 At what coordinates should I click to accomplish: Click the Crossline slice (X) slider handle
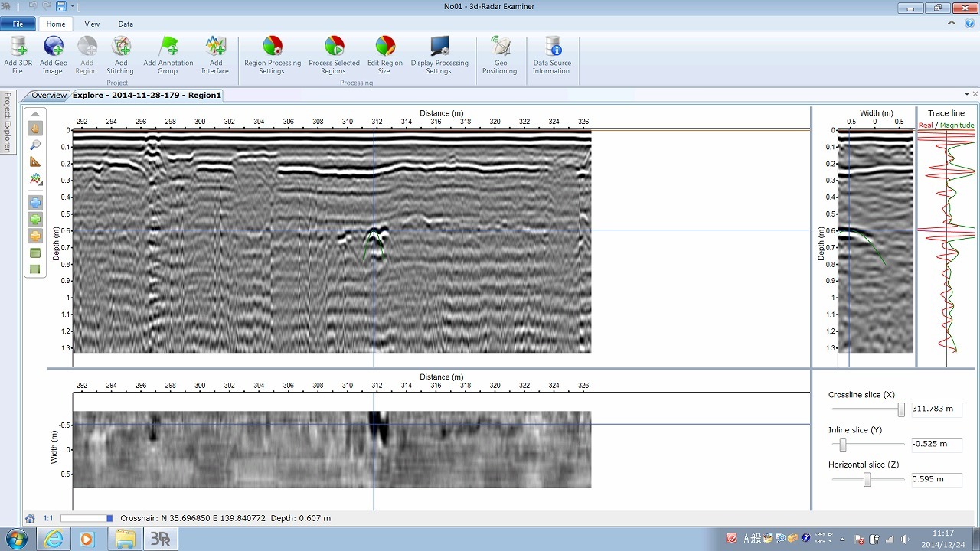coord(901,409)
